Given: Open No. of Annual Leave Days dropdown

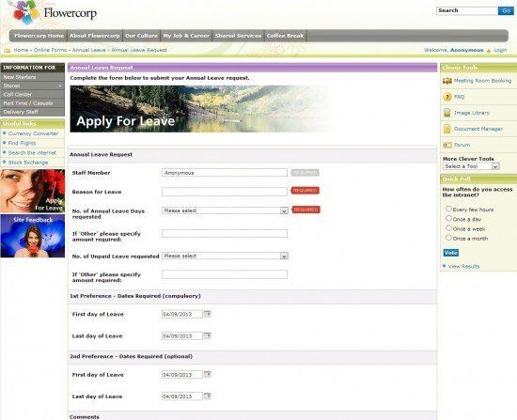Looking at the screenshot, I should 225,210.
